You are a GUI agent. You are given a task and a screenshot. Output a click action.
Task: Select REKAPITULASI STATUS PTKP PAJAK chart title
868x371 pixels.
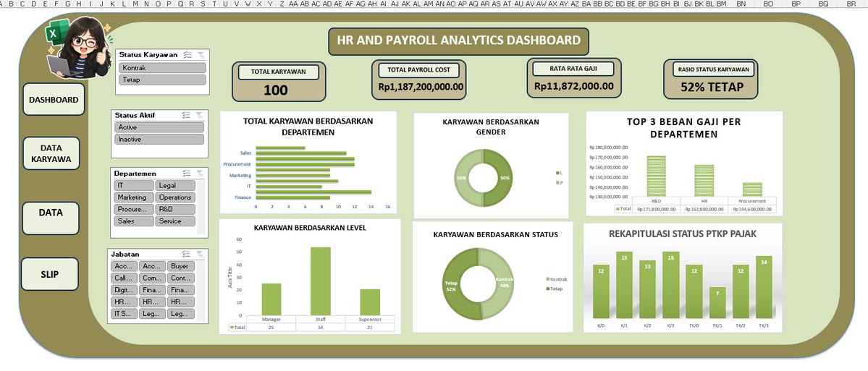tap(683, 234)
